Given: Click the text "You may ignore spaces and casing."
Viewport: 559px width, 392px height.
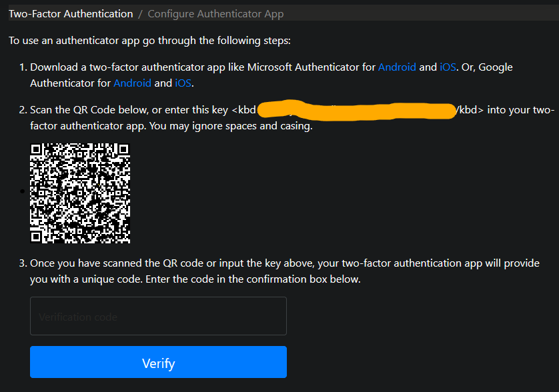Looking at the screenshot, I should pos(231,126).
